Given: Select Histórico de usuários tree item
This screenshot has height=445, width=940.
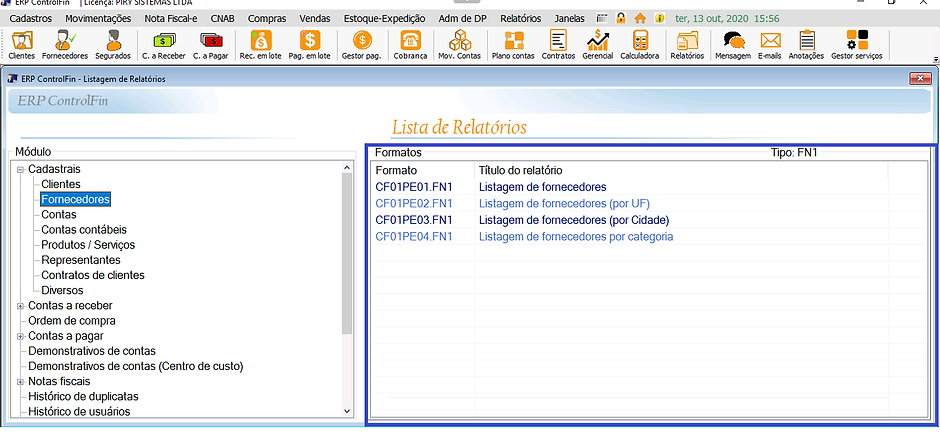Looking at the screenshot, I should coord(79,412).
